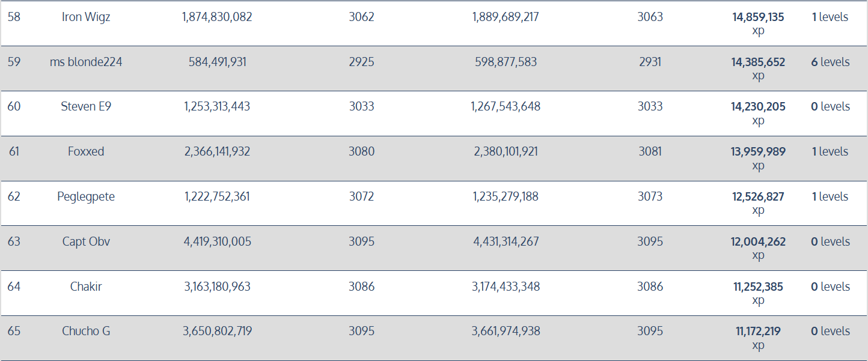Open Capt Obv player entry
This screenshot has width=868, height=361.
[86, 241]
